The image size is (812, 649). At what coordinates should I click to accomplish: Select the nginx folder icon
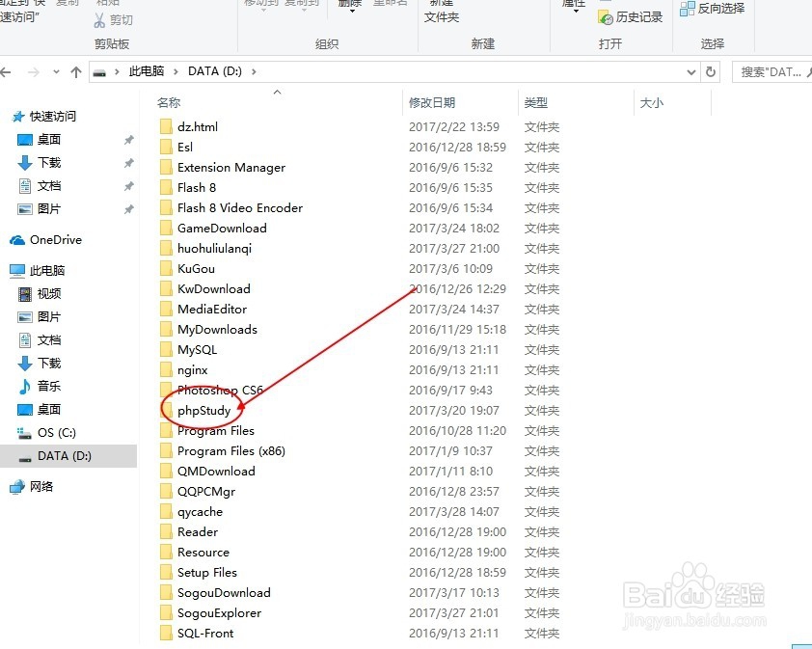[x=166, y=369]
